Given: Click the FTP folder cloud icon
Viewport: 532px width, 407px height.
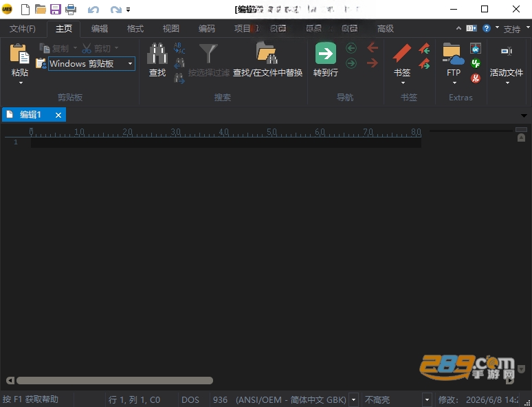Looking at the screenshot, I should [454, 54].
